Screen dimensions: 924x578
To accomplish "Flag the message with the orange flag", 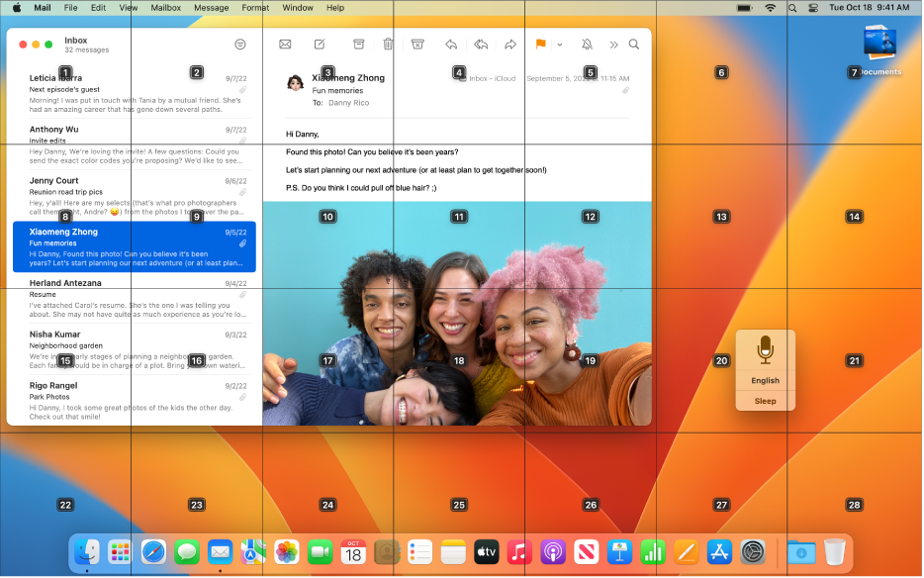I will (x=541, y=45).
